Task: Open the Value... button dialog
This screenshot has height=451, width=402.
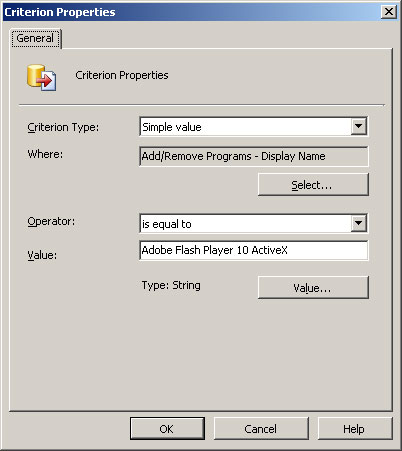Action: pos(313,287)
